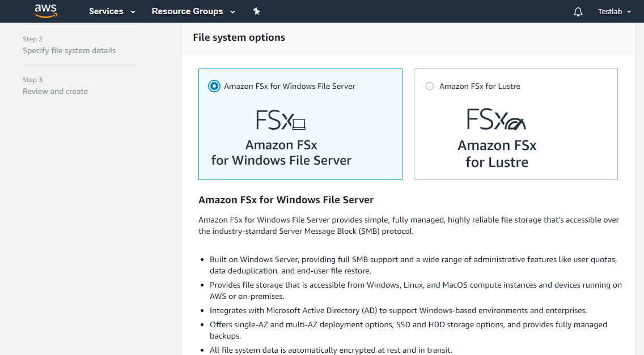Click the small 'Amazon FSx for Windows File Server' radio label
This screenshot has width=644, height=355.
click(x=290, y=86)
